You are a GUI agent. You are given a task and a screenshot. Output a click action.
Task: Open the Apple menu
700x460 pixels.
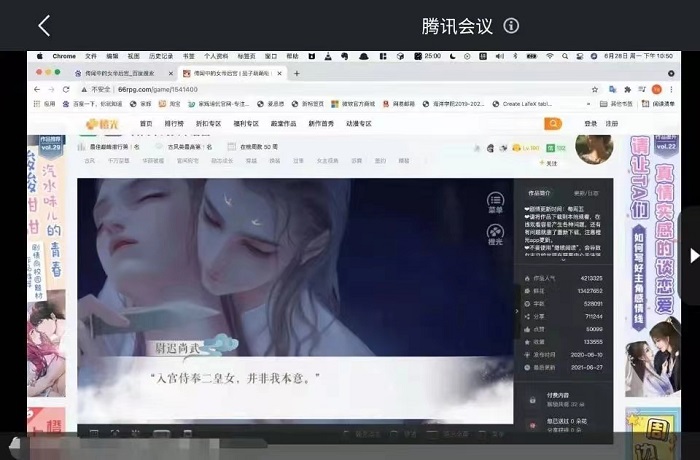click(40, 56)
